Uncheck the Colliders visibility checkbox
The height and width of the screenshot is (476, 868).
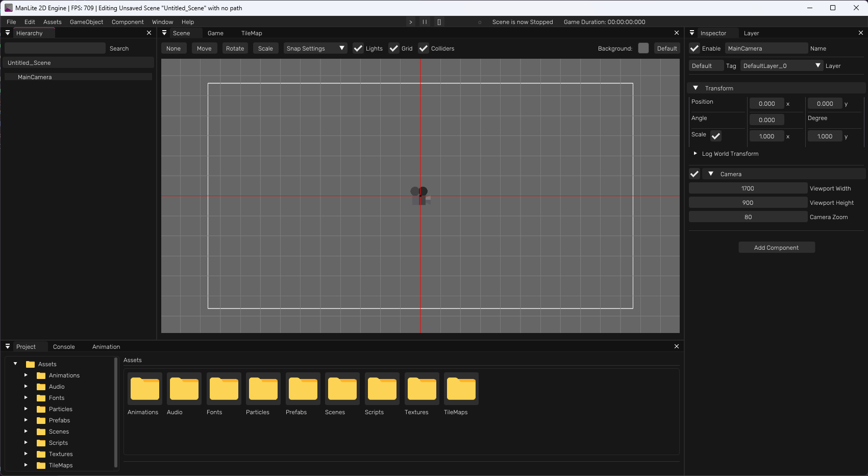[423, 48]
